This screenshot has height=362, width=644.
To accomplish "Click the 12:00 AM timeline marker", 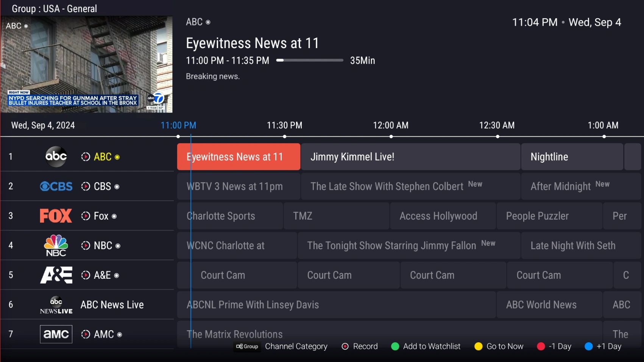I will [391, 125].
